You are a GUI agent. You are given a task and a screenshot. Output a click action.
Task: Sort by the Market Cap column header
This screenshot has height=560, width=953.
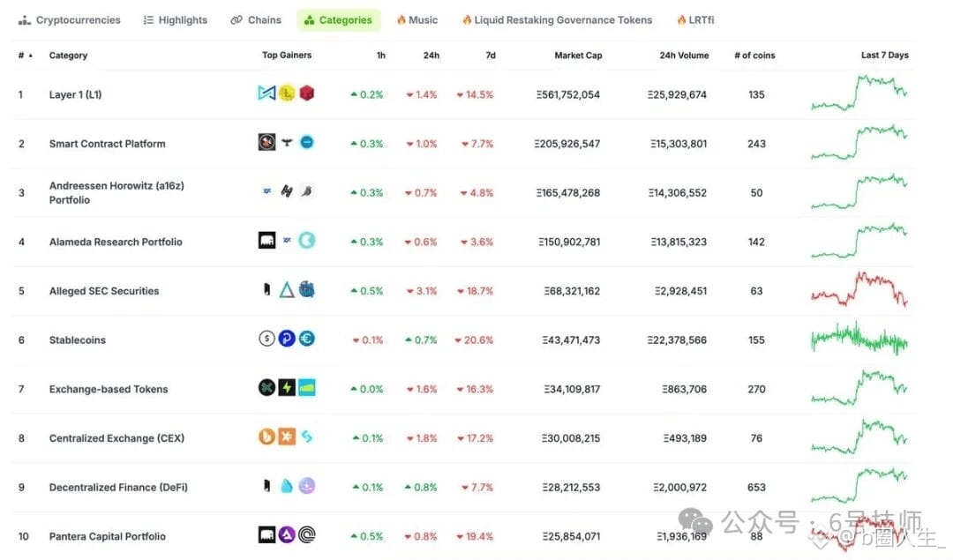(x=578, y=56)
